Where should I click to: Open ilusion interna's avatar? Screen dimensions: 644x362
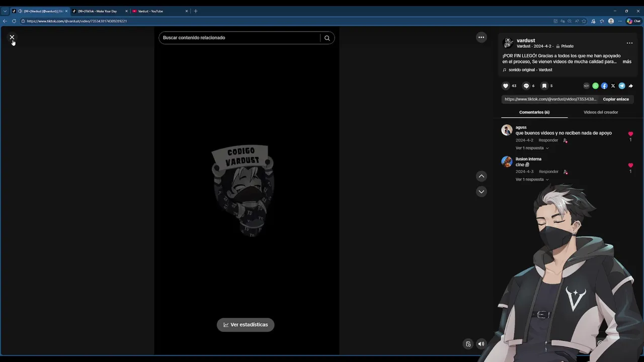[x=507, y=161]
